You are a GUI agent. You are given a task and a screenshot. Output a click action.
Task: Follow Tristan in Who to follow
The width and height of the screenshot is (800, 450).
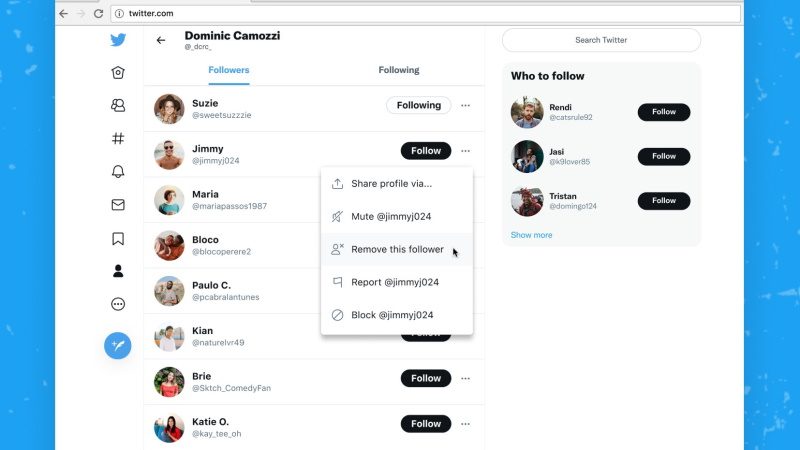click(x=664, y=201)
